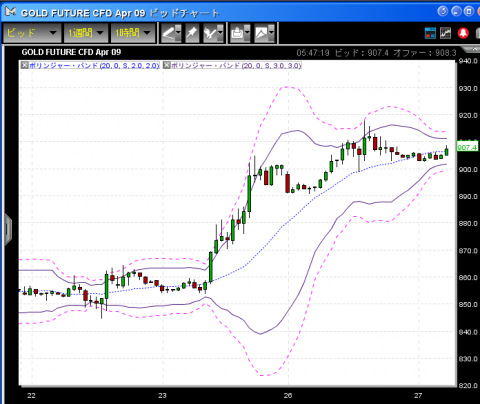
Task: Click the app logo icon in title bar
Action: [x=10, y=12]
